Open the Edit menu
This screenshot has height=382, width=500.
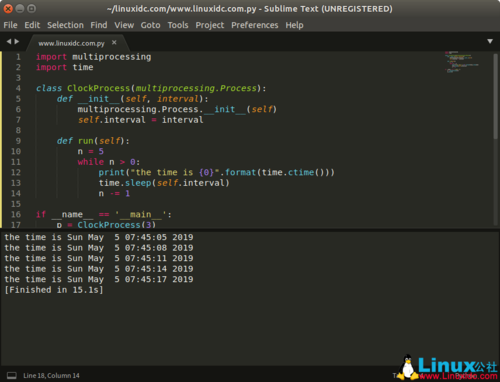tap(32, 25)
